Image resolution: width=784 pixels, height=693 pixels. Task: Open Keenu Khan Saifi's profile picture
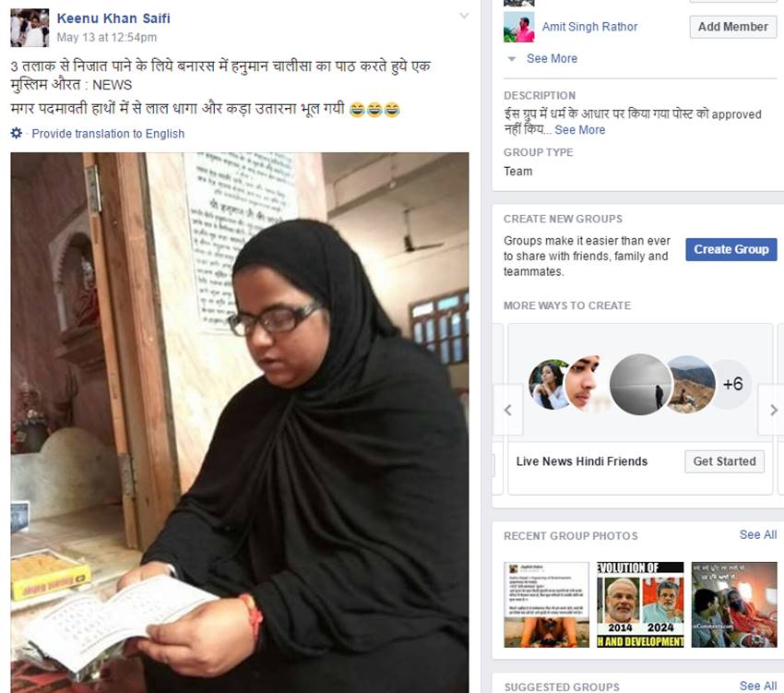click(30, 28)
